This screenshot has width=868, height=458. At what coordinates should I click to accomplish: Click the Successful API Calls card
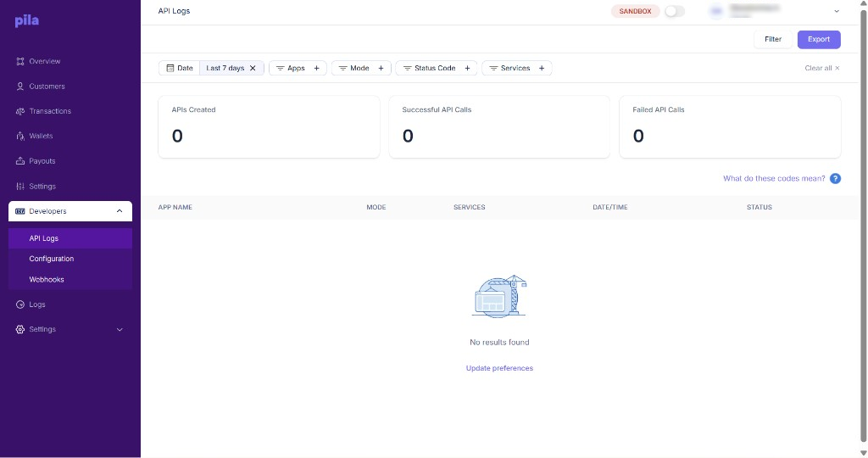click(499, 127)
